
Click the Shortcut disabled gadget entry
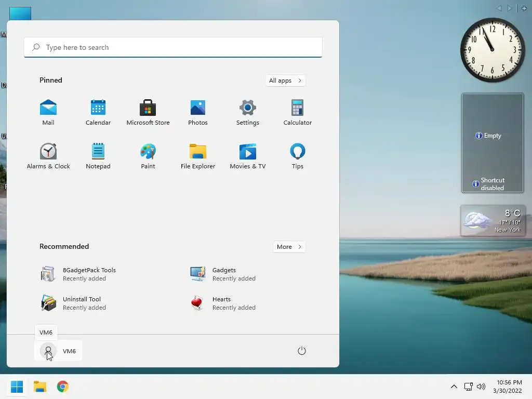488,184
